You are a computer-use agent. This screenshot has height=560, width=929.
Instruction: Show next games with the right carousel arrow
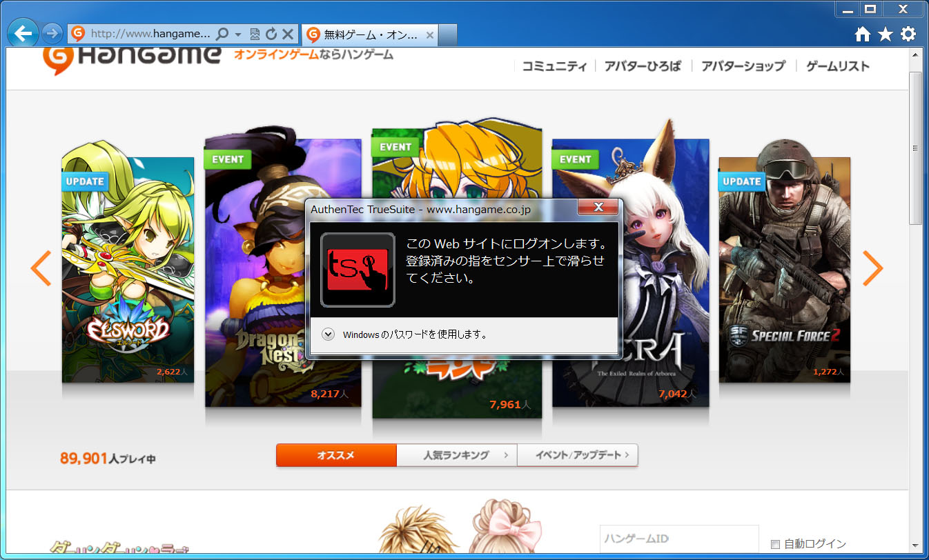point(873,268)
